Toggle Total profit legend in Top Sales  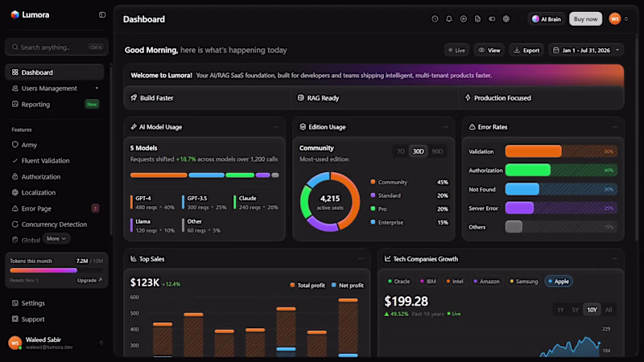308,286
